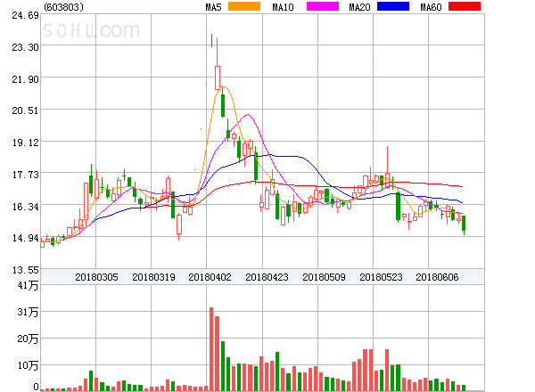535x392 pixels.
Task: Click the red MA60 legend swatch
Action: pyautogui.click(x=465, y=6)
